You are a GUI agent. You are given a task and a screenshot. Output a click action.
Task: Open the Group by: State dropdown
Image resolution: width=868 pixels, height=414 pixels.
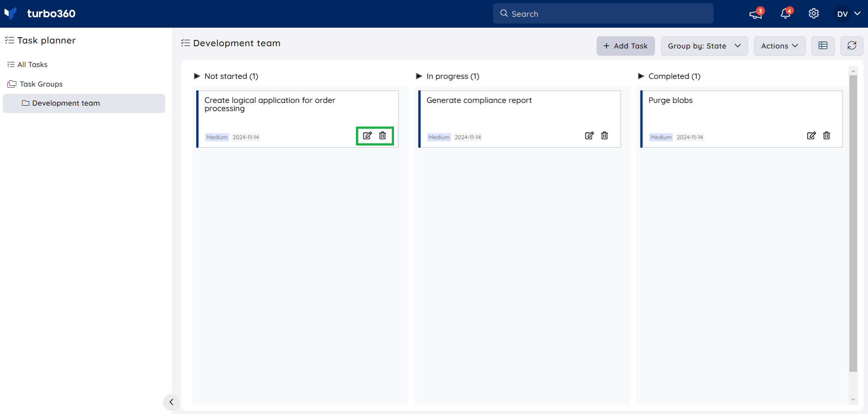click(704, 46)
